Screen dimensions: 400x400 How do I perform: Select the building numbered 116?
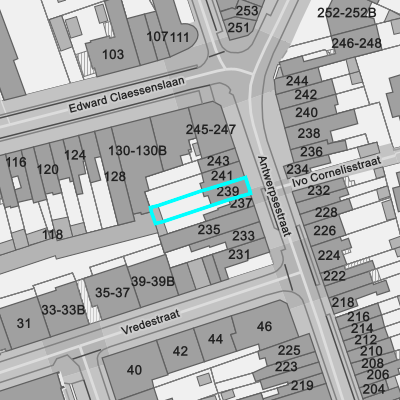coord(16,162)
